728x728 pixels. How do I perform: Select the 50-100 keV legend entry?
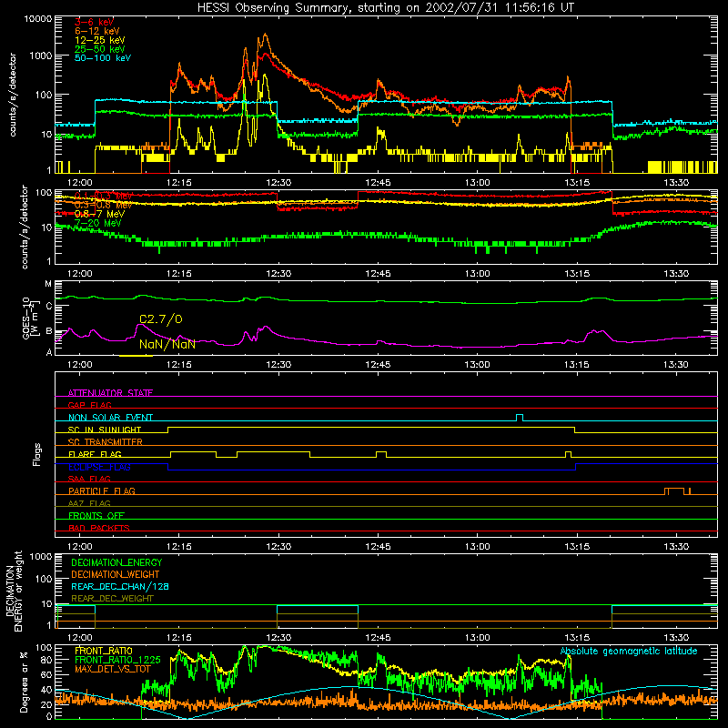[x=103, y=57]
